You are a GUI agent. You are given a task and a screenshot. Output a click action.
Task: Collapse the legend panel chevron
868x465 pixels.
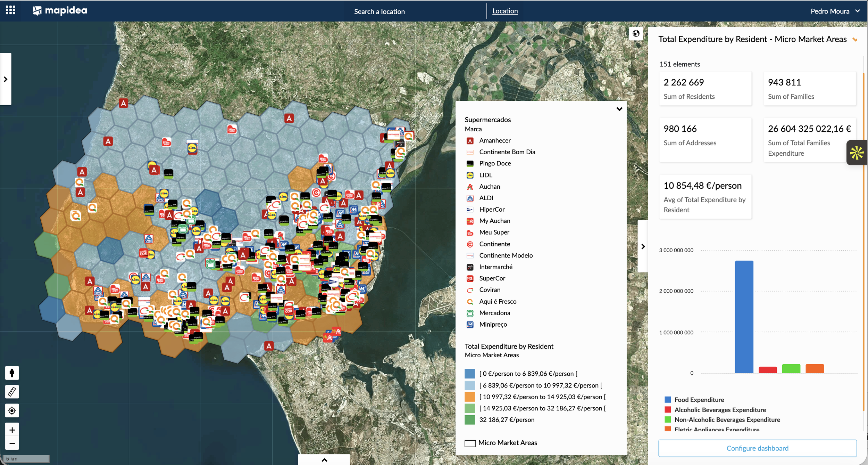click(619, 109)
